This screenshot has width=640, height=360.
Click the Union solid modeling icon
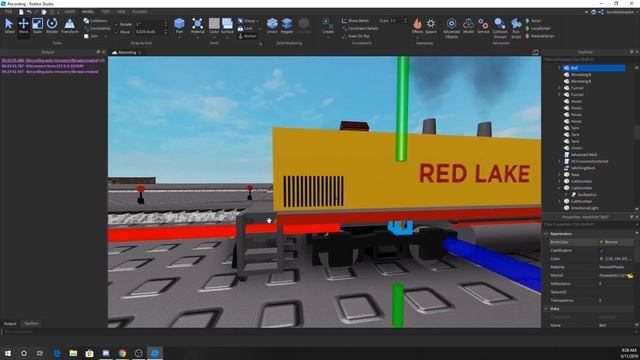272,26
